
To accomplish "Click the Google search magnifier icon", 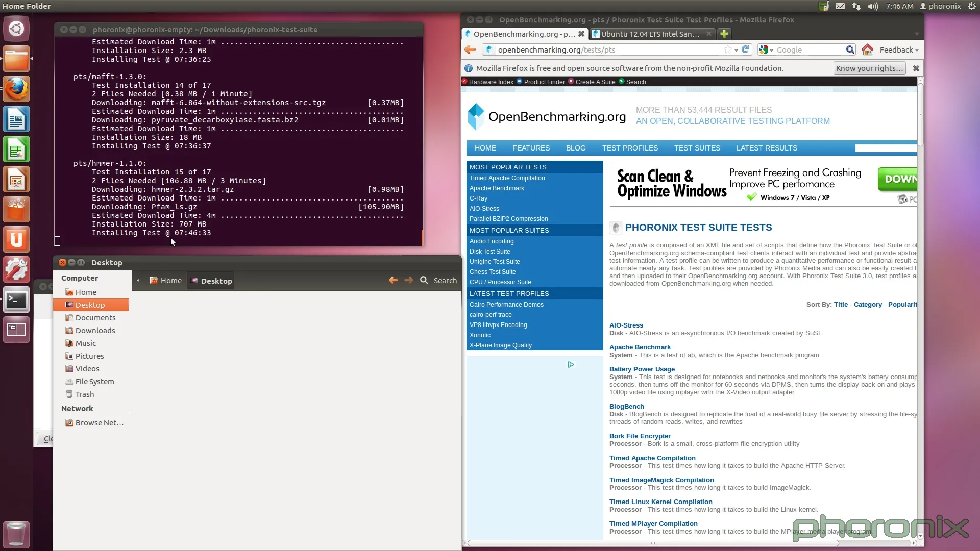I will [x=850, y=49].
